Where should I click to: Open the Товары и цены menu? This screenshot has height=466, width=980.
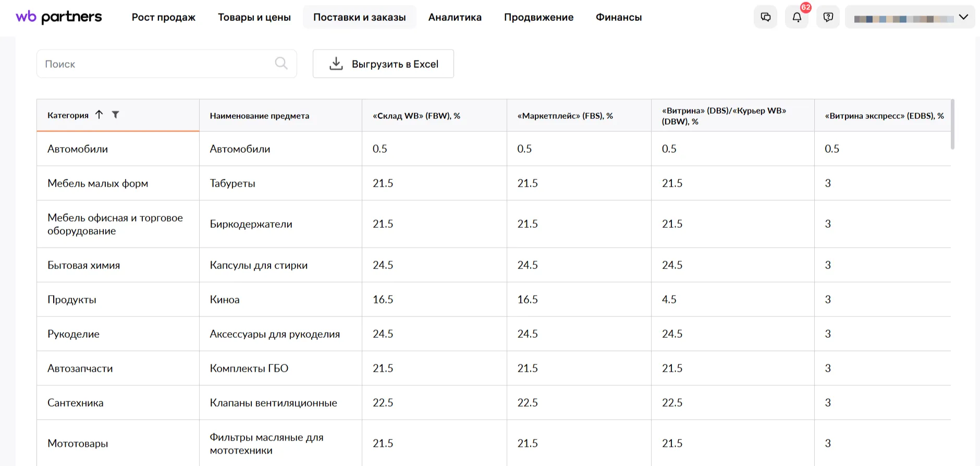click(x=254, y=17)
